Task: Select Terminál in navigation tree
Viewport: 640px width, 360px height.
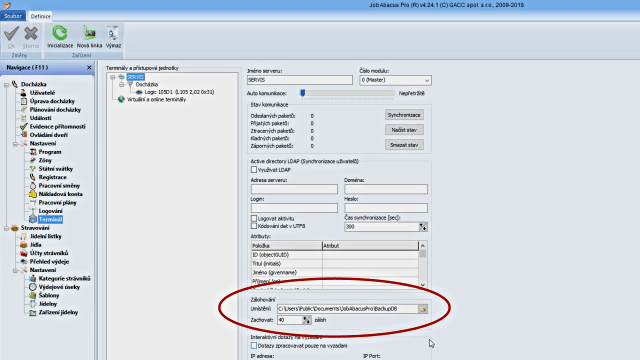Action: click(x=50, y=220)
